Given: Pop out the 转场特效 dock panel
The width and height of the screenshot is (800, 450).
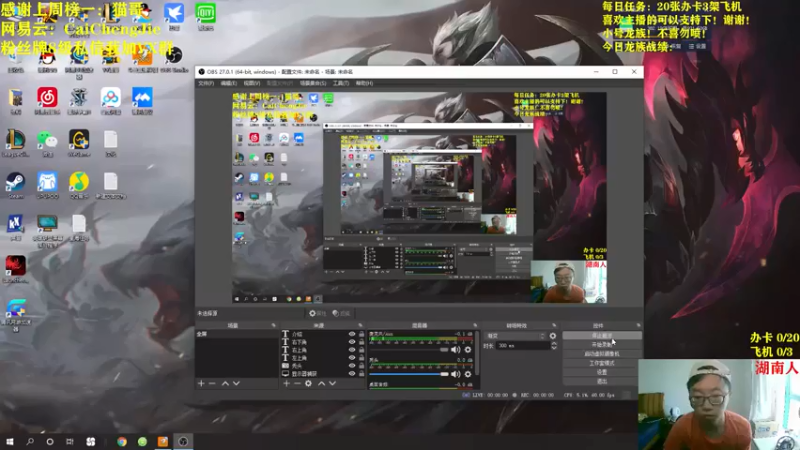Looking at the screenshot, I should point(554,326).
